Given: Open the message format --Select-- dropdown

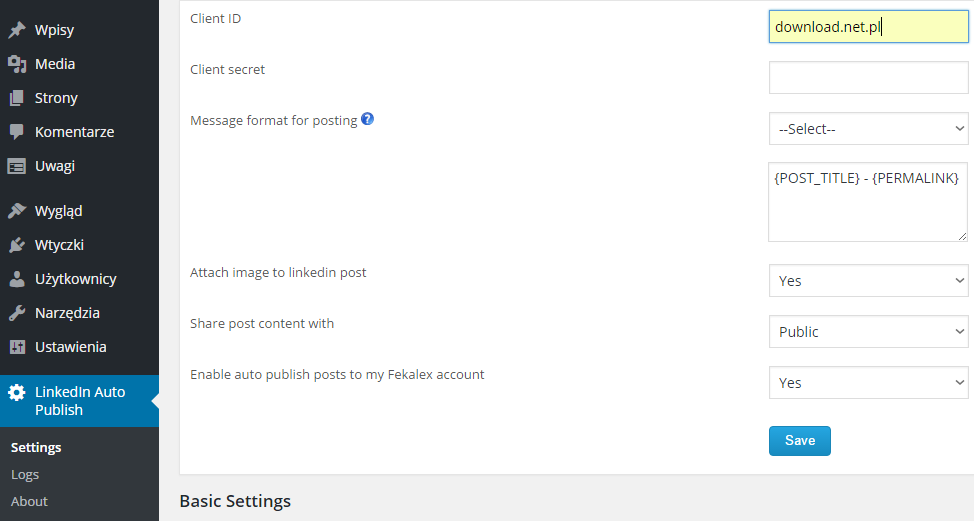Looking at the screenshot, I should click(x=868, y=129).
